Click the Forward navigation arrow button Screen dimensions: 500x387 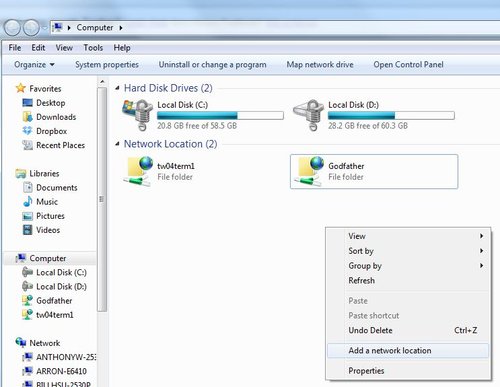[x=31, y=28]
